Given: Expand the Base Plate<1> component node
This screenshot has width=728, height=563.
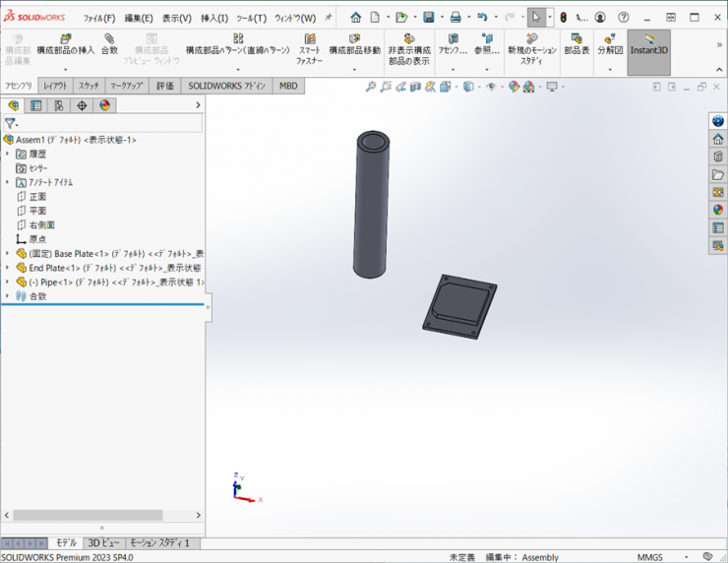Looking at the screenshot, I should click(x=7, y=254).
